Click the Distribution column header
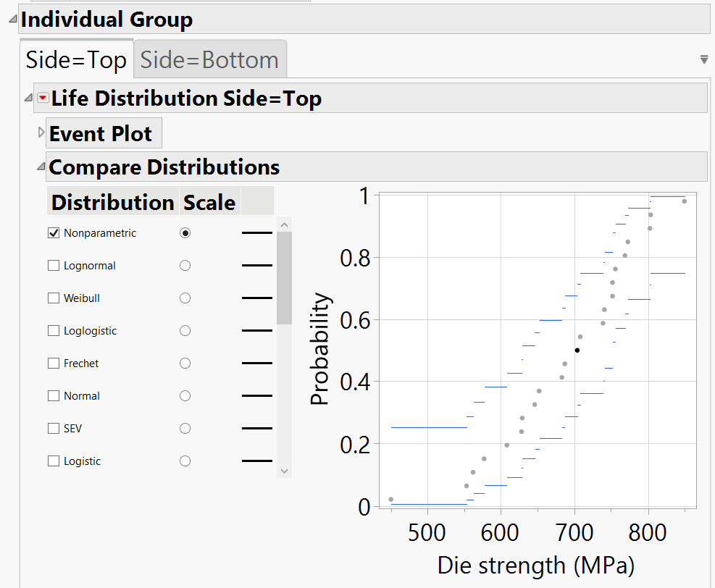Viewport: 715px width, 588px height. [x=112, y=202]
